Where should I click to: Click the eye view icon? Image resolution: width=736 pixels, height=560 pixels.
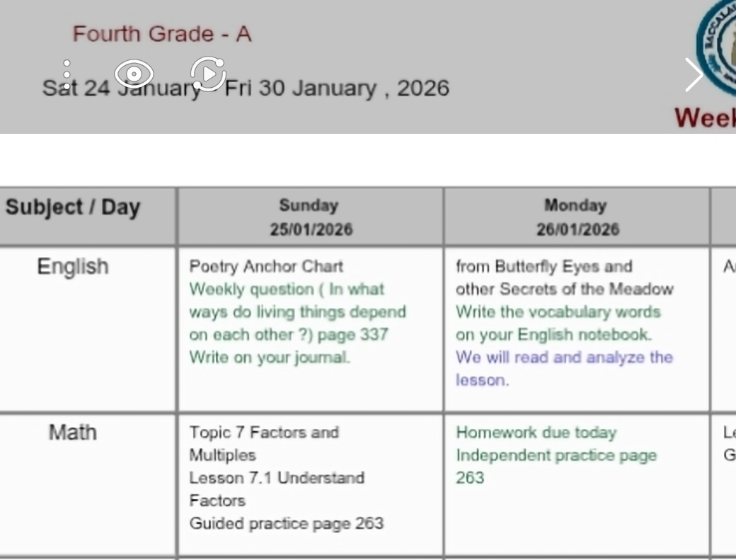134,73
